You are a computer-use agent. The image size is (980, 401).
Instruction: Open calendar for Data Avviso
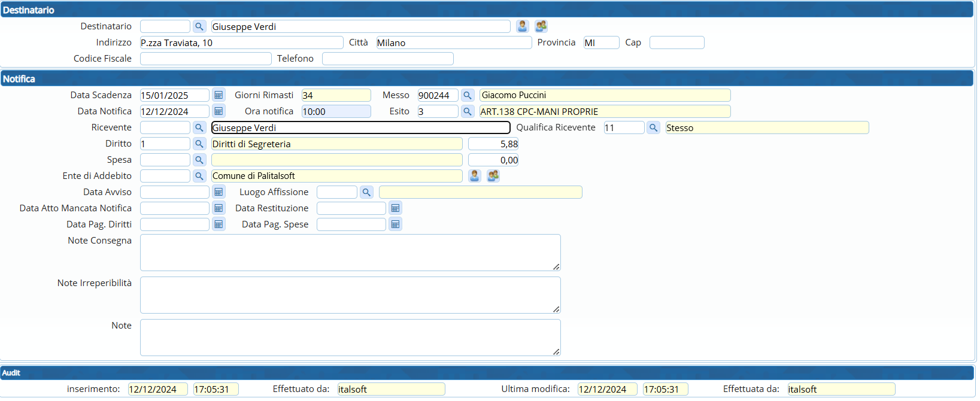(x=219, y=192)
